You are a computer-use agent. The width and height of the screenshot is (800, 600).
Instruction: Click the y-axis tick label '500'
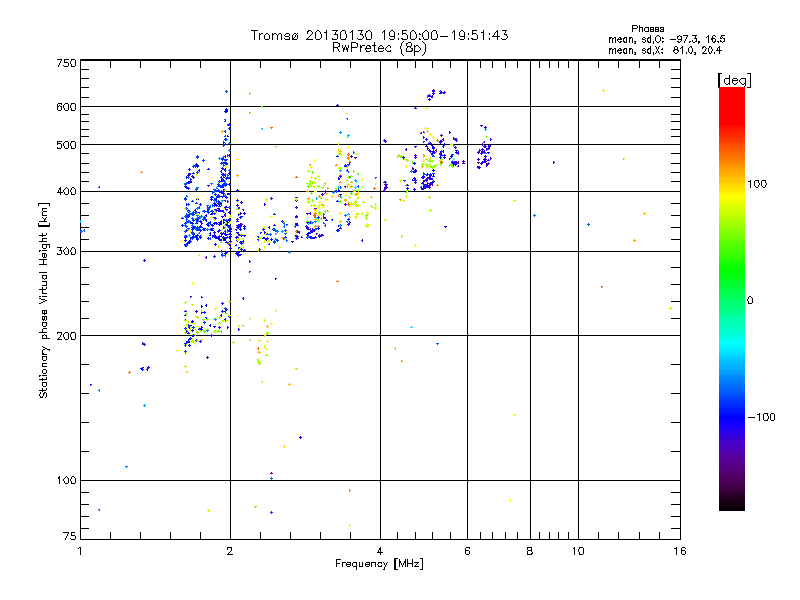66,145
